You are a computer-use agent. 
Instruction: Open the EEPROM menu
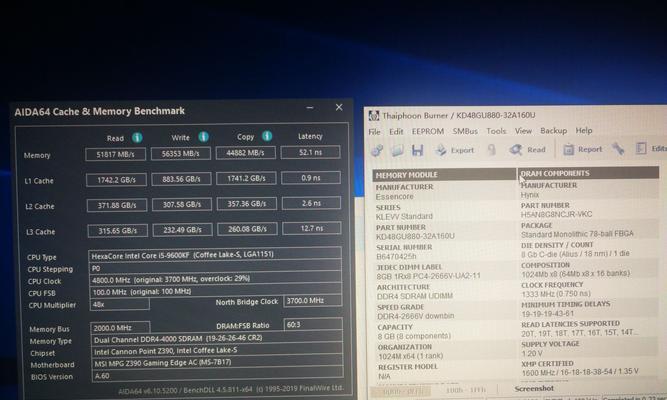pyautogui.click(x=428, y=131)
